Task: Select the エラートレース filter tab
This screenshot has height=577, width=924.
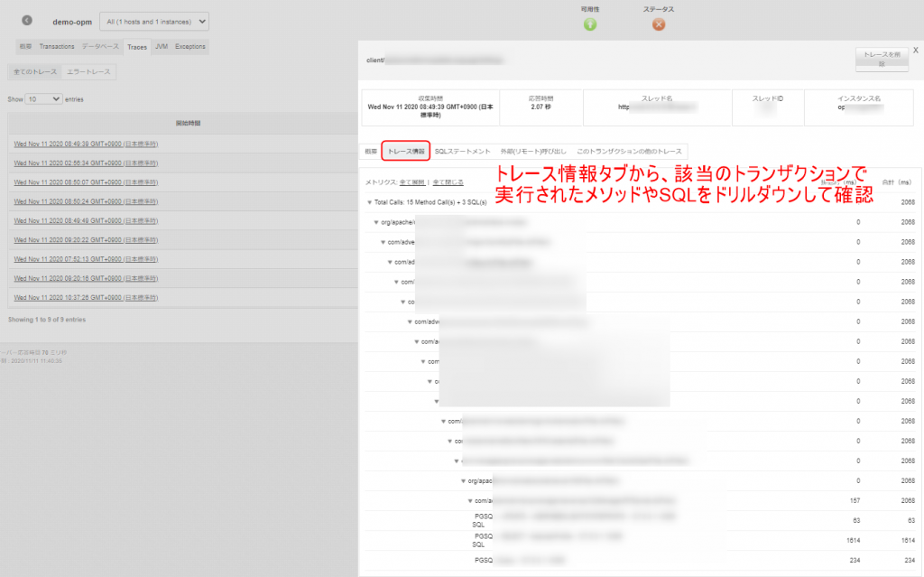Action: (88, 72)
